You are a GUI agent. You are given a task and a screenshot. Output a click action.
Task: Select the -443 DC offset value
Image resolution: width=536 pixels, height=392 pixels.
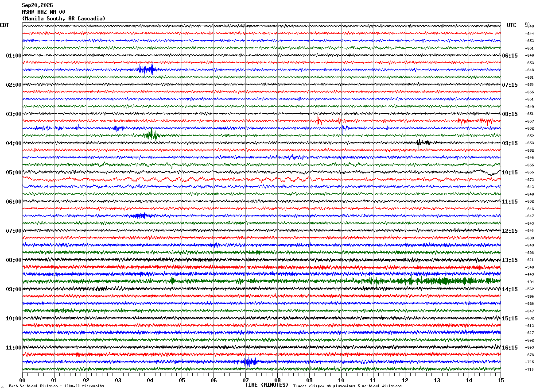(x=530, y=275)
